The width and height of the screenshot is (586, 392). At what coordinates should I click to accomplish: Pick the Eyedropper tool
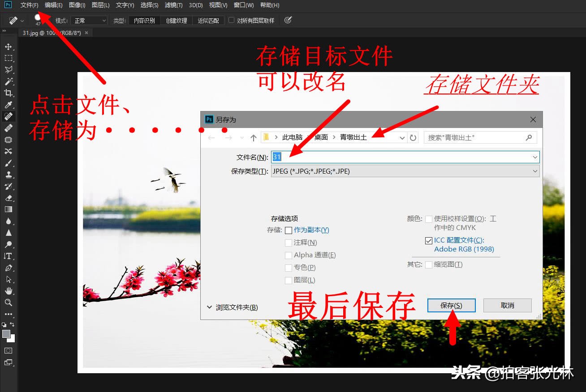tap(9, 105)
